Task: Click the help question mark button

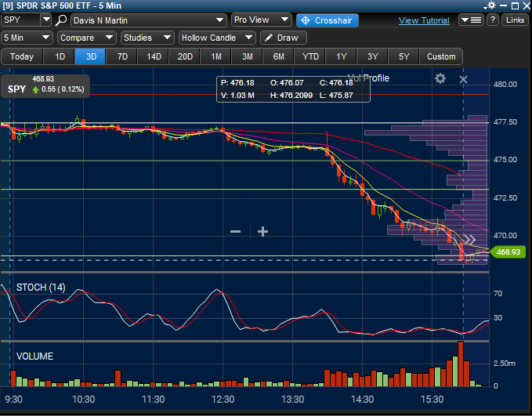Action: pyautogui.click(x=493, y=20)
